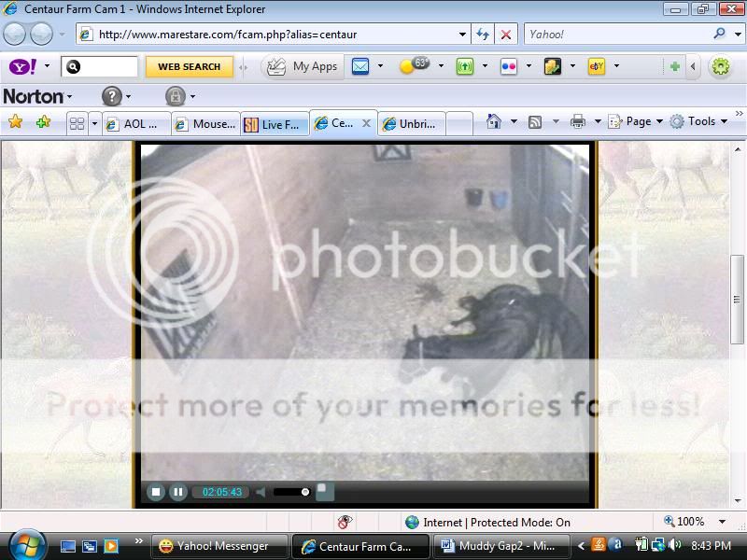Close the Ce... tab
The width and height of the screenshot is (747, 560).
click(366, 123)
